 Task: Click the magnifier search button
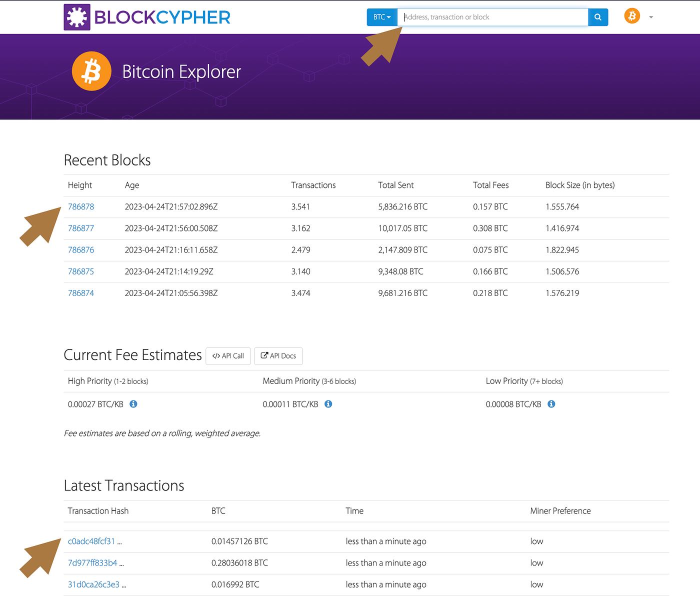click(598, 17)
